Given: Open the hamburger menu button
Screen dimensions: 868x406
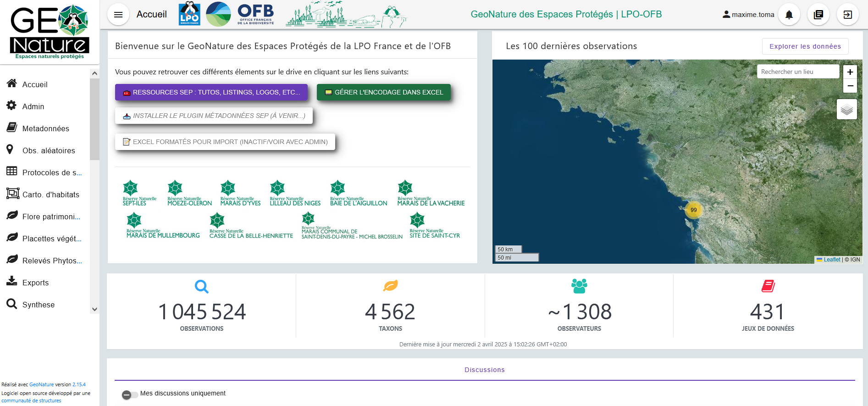Looking at the screenshot, I should tap(118, 15).
